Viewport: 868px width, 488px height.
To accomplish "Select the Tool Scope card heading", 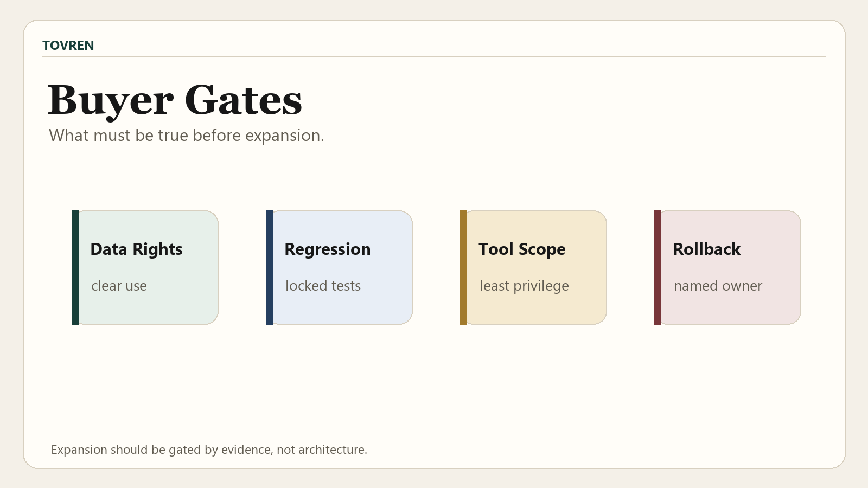I will click(x=522, y=249).
